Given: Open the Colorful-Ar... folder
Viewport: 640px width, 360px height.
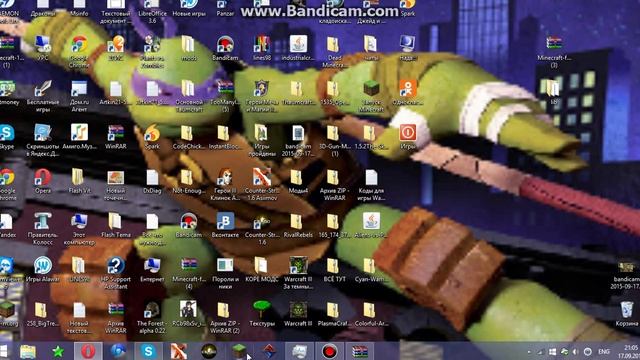Looking at the screenshot, I should click(371, 314).
